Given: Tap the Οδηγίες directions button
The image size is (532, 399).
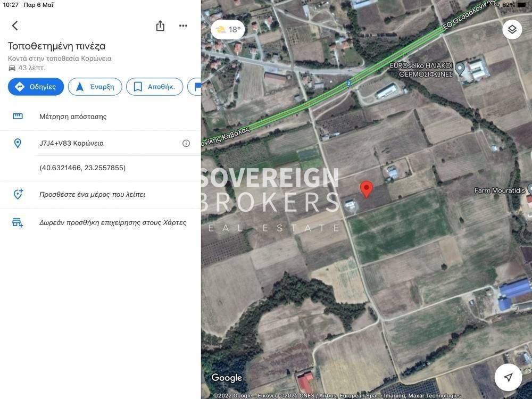Looking at the screenshot, I should point(36,87).
